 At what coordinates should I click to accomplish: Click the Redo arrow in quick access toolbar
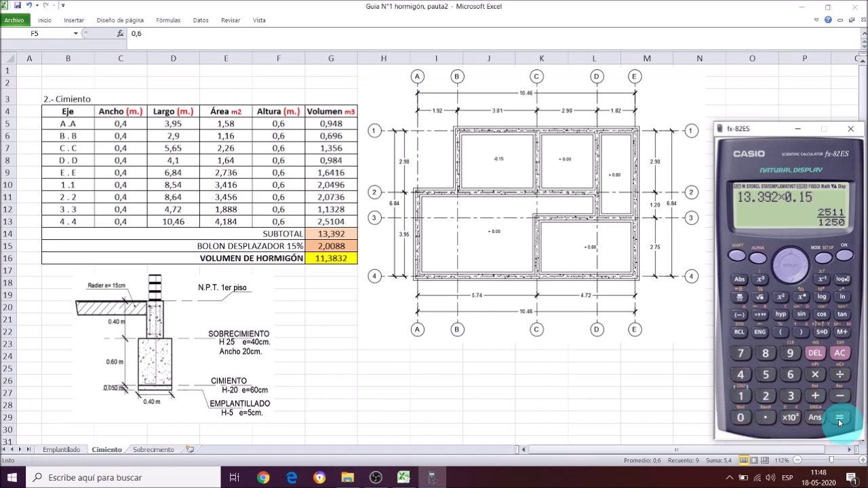45,5
